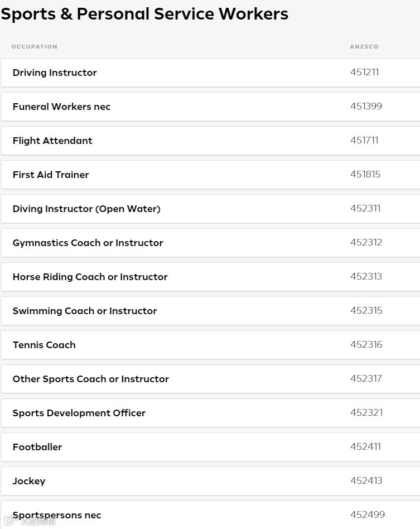Image resolution: width=420 pixels, height=529 pixels.
Task: Click the Jockey occupation
Action: coord(29,481)
